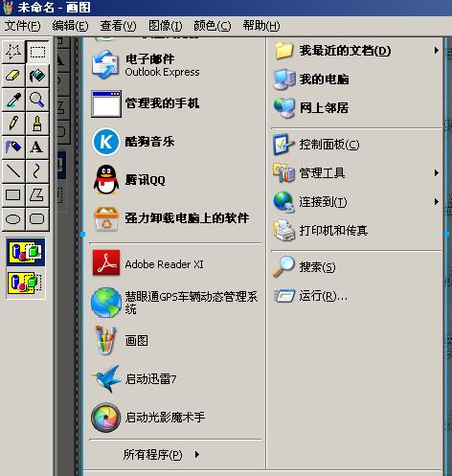
Task: Click the 搜索 magnifying glass icon
Action: (283, 266)
